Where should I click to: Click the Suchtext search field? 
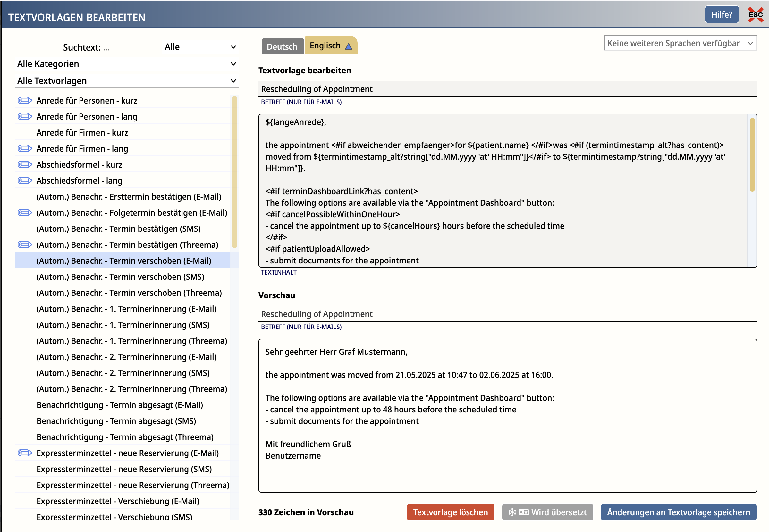106,47
